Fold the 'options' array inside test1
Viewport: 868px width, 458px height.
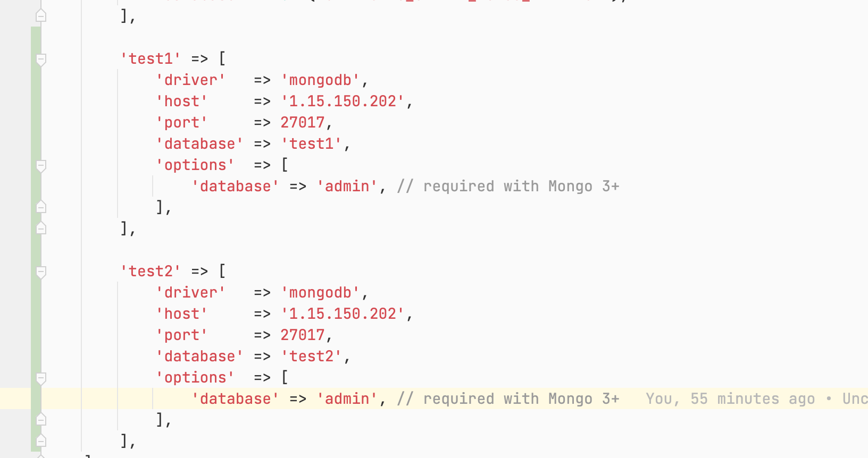click(x=41, y=165)
